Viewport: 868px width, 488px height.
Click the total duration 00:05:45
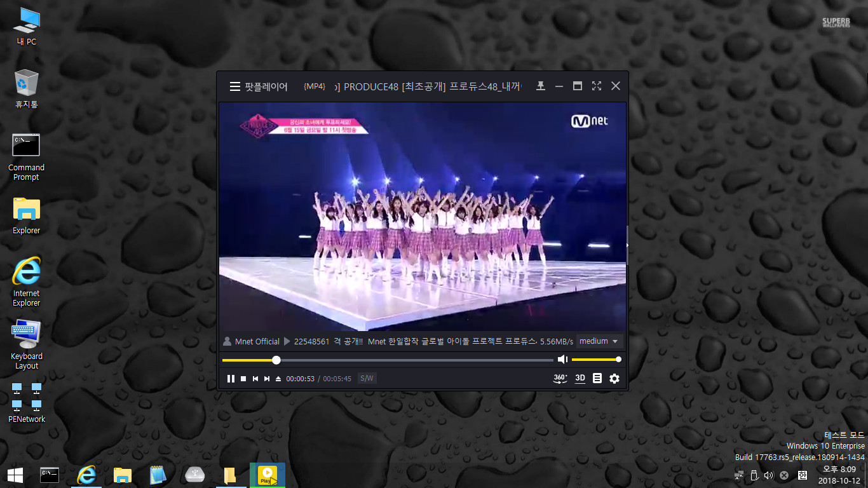tap(337, 379)
